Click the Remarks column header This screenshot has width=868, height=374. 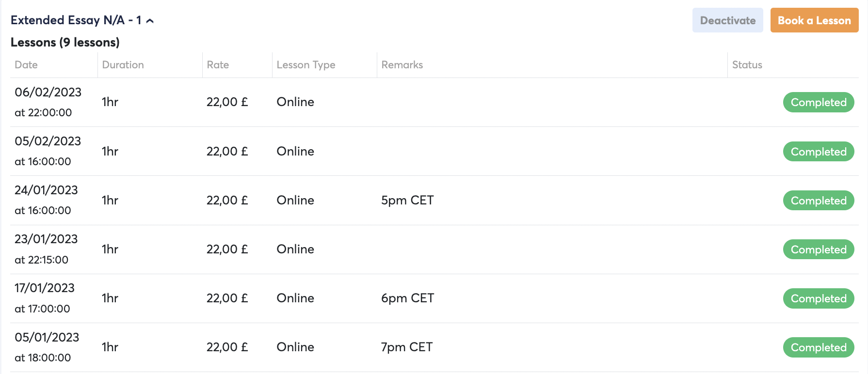pos(402,65)
